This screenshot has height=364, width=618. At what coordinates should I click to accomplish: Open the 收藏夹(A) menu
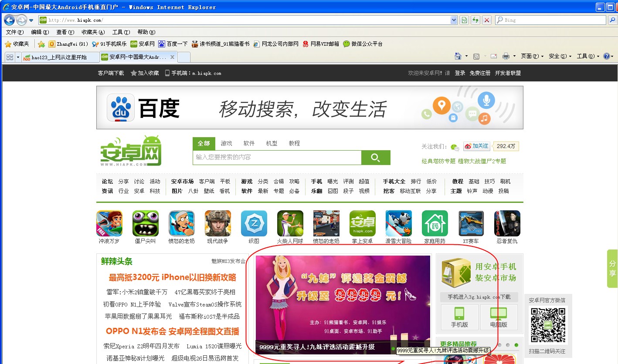tap(93, 32)
